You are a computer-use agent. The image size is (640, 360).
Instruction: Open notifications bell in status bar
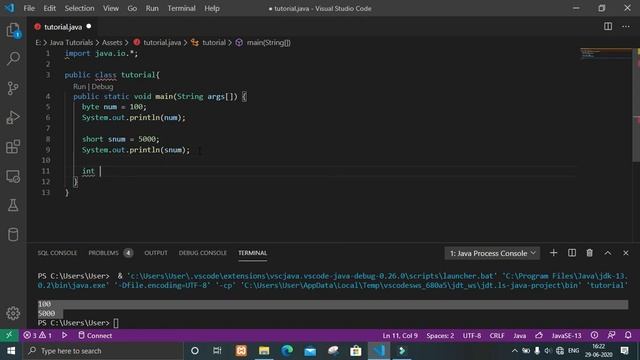click(628, 335)
